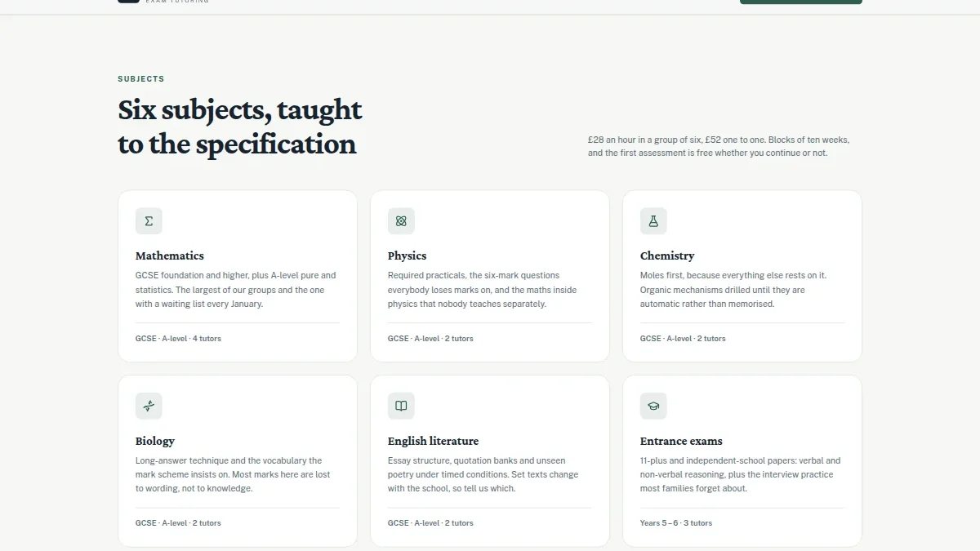This screenshot has height=551, width=980.
Task: Click the 'Six subjects, taught to the specification' heading
Action: pos(240,127)
